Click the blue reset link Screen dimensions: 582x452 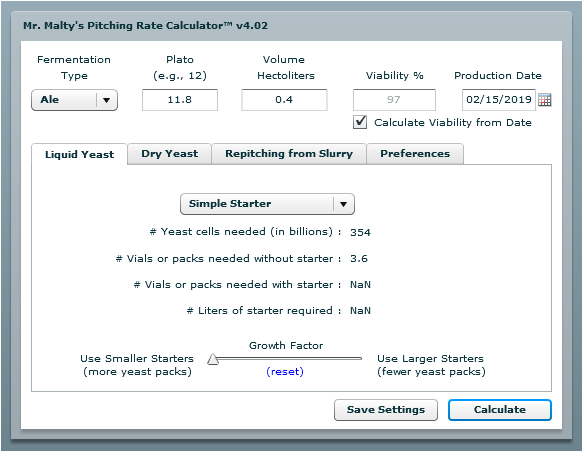pyautogui.click(x=285, y=371)
